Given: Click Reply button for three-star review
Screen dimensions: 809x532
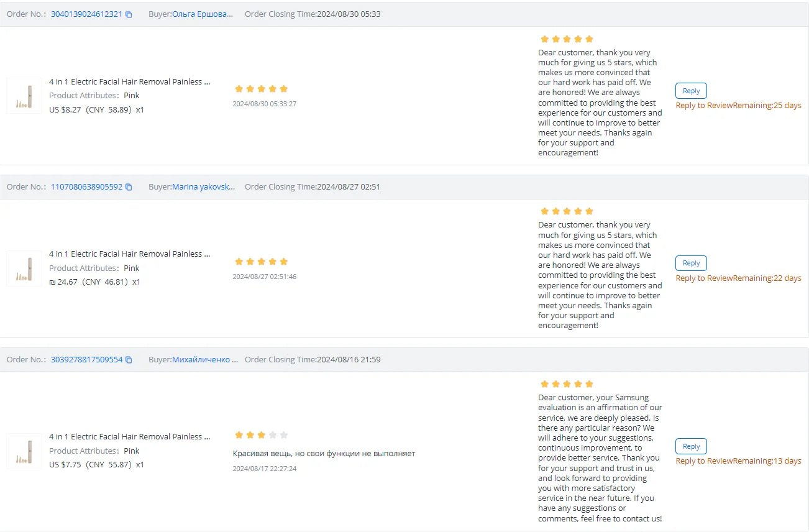Looking at the screenshot, I should pyautogui.click(x=691, y=446).
